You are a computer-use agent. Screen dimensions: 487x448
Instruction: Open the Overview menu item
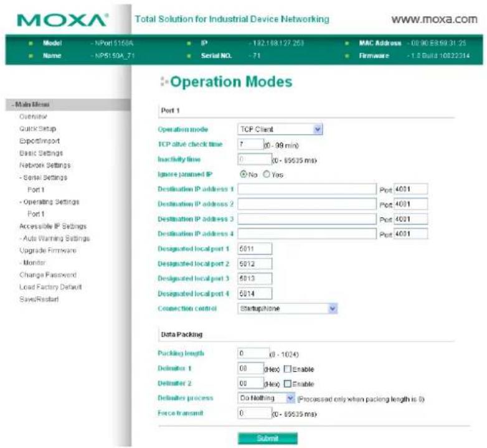(x=33, y=116)
